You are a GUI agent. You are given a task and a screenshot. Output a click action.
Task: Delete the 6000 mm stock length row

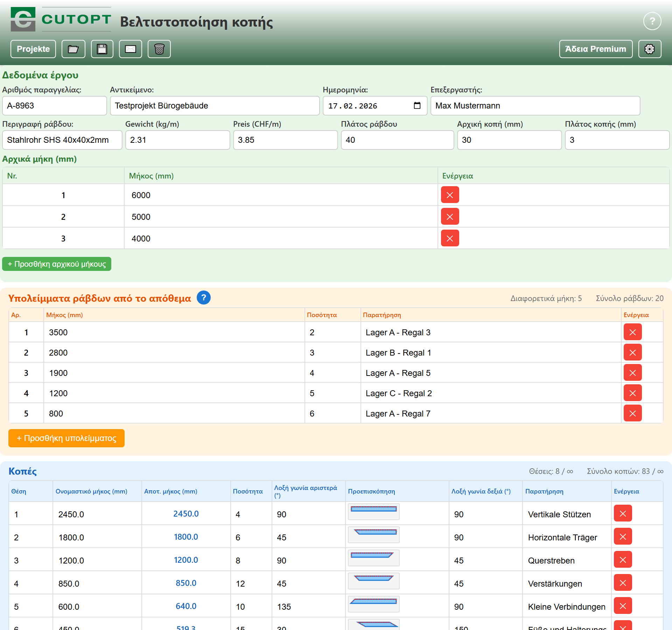tap(450, 195)
